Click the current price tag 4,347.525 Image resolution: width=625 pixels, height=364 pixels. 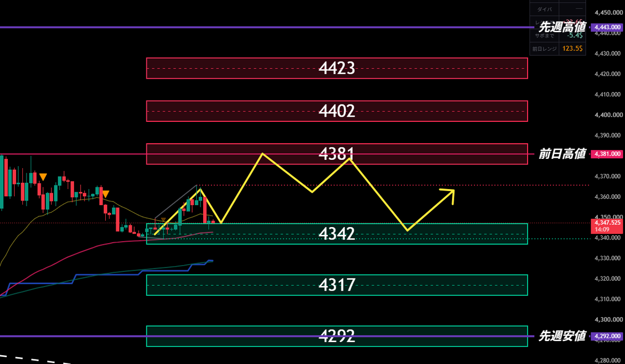click(x=608, y=222)
